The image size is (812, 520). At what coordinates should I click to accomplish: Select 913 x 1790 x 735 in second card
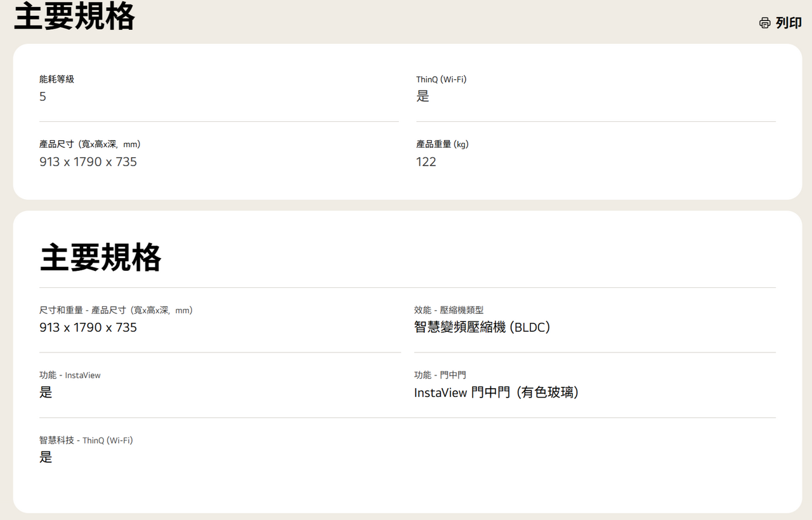(x=88, y=328)
